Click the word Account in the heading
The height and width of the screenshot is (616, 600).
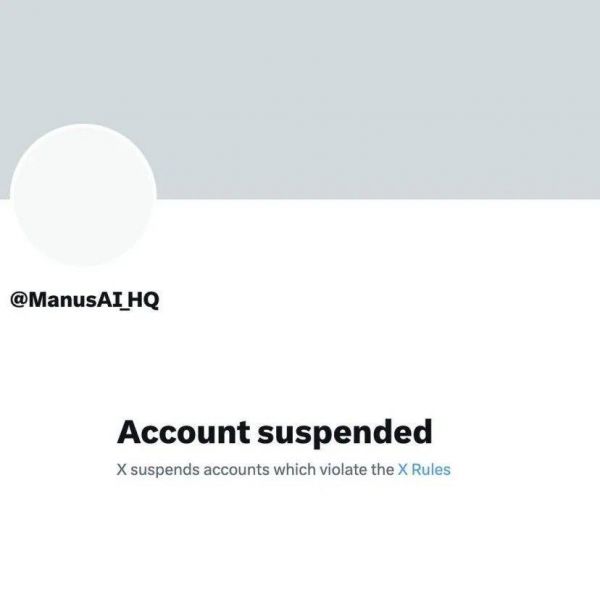click(x=183, y=432)
